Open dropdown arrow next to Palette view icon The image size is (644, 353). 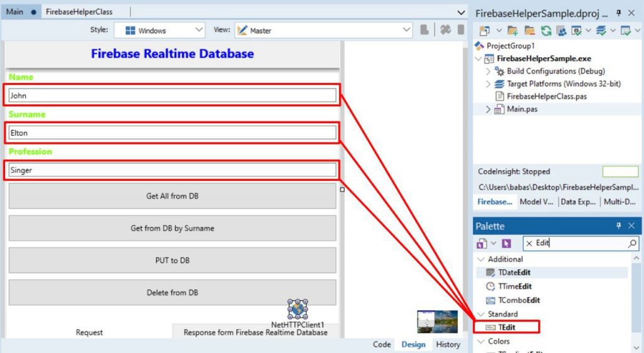[493, 244]
